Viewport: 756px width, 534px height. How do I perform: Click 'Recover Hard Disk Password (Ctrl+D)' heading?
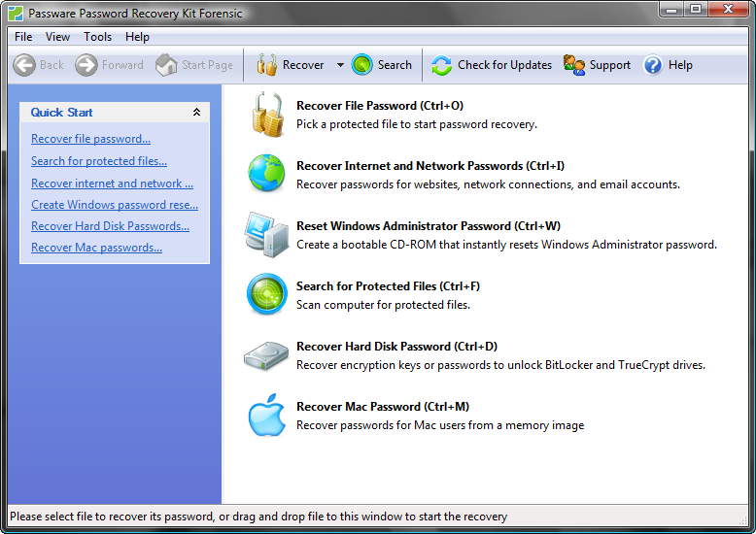tap(396, 347)
